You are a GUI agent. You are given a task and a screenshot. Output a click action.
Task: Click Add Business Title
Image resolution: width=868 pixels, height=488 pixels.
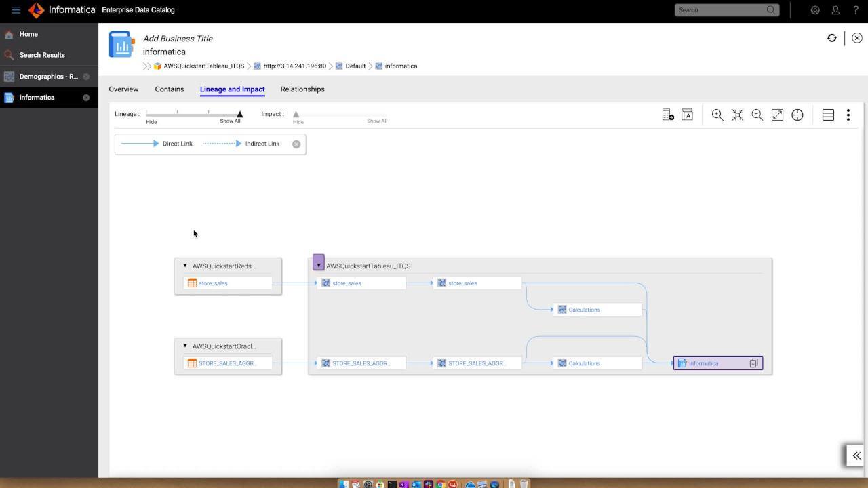(178, 39)
